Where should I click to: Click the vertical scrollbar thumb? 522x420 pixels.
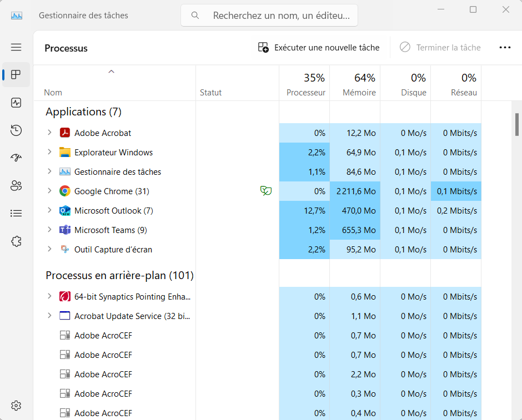pyautogui.click(x=517, y=124)
